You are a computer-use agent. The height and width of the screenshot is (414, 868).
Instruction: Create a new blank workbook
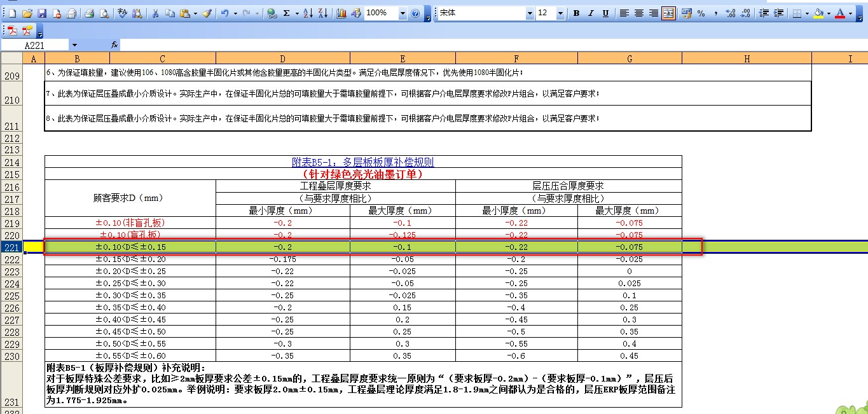(x=12, y=13)
